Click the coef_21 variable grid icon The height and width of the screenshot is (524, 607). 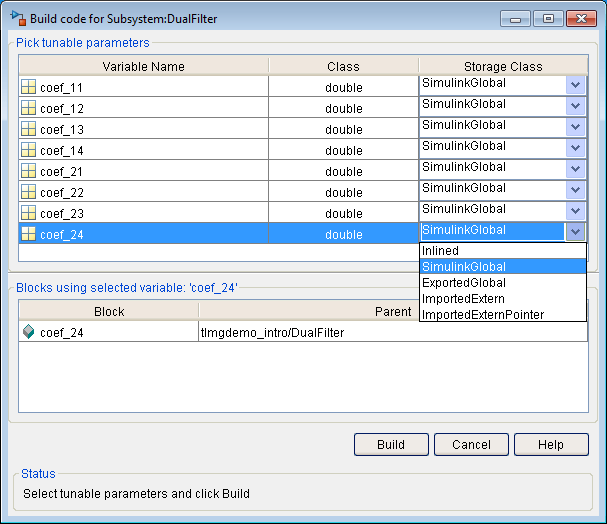click(x=28, y=170)
